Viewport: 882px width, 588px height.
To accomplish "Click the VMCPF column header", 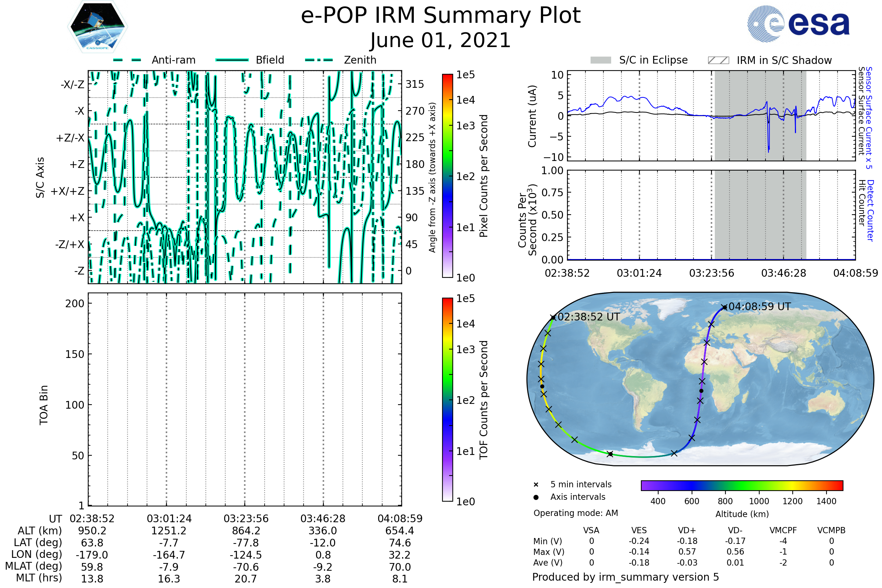I will [x=783, y=530].
